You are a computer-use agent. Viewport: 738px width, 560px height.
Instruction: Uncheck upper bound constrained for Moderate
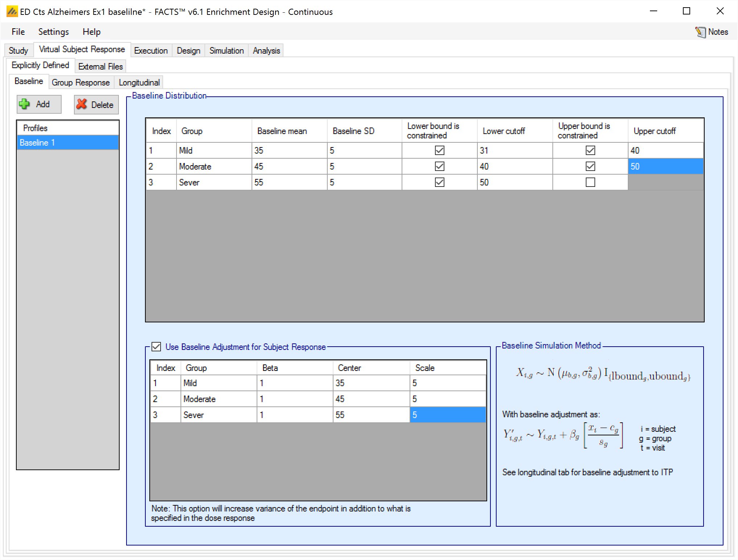point(590,166)
